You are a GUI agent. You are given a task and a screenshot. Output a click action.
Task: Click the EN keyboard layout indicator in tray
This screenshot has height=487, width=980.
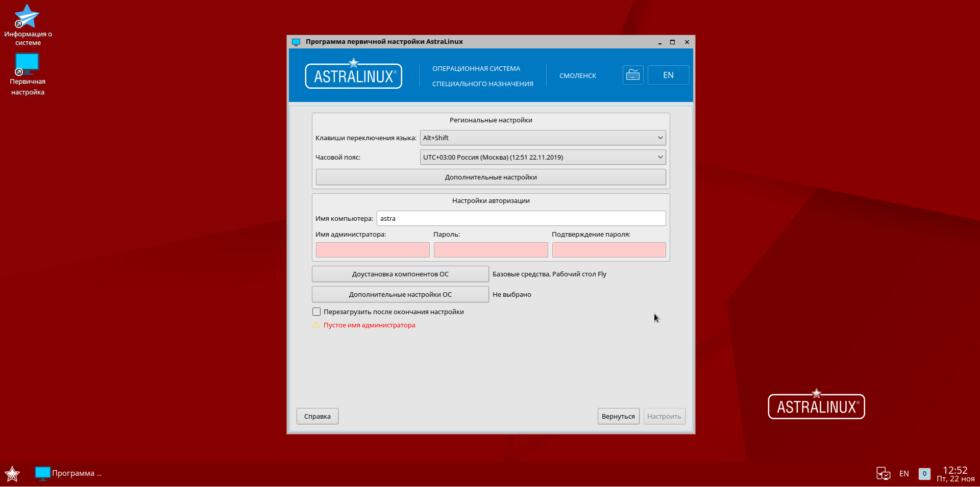coord(904,474)
